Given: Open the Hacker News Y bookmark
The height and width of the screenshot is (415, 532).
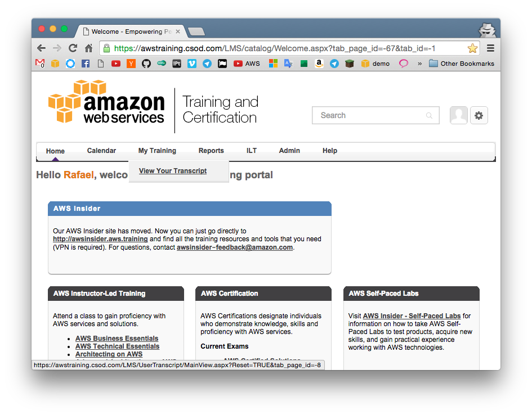Looking at the screenshot, I should point(131,64).
